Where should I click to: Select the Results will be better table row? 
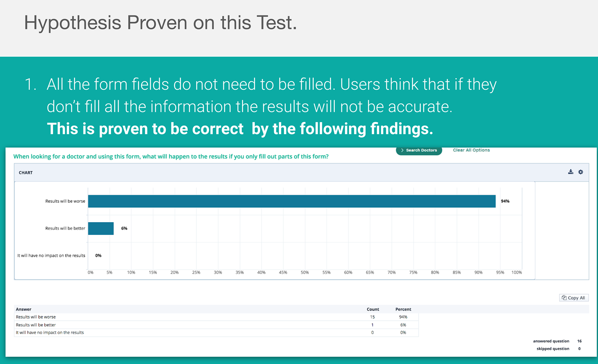(x=216, y=325)
